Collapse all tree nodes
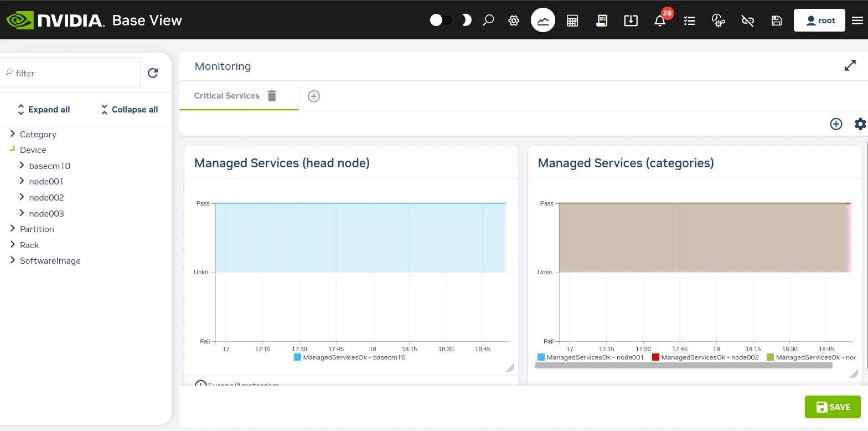868x431 pixels. pos(130,110)
